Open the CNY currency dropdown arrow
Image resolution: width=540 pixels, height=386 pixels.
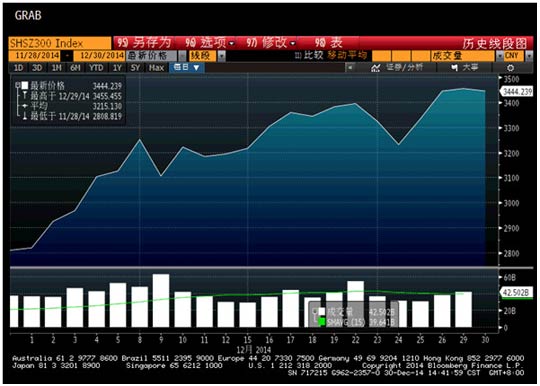click(x=529, y=56)
